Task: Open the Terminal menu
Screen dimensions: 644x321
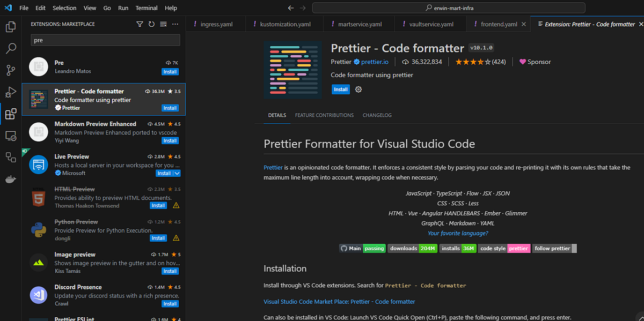Action: pyautogui.click(x=146, y=8)
